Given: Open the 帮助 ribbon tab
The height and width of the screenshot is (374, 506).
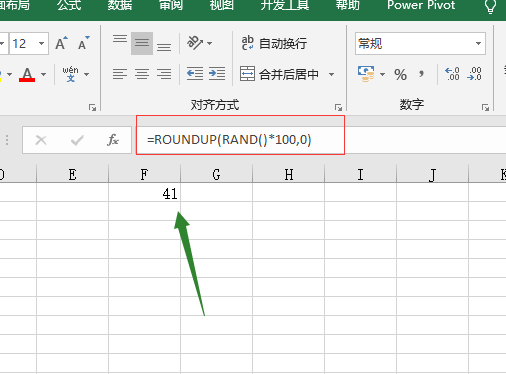Looking at the screenshot, I should (x=348, y=5).
